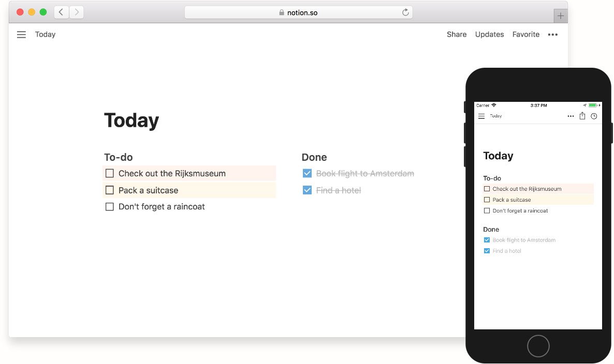This screenshot has width=614, height=364.
Task: Click Favorite in the top bar
Action: [526, 35]
